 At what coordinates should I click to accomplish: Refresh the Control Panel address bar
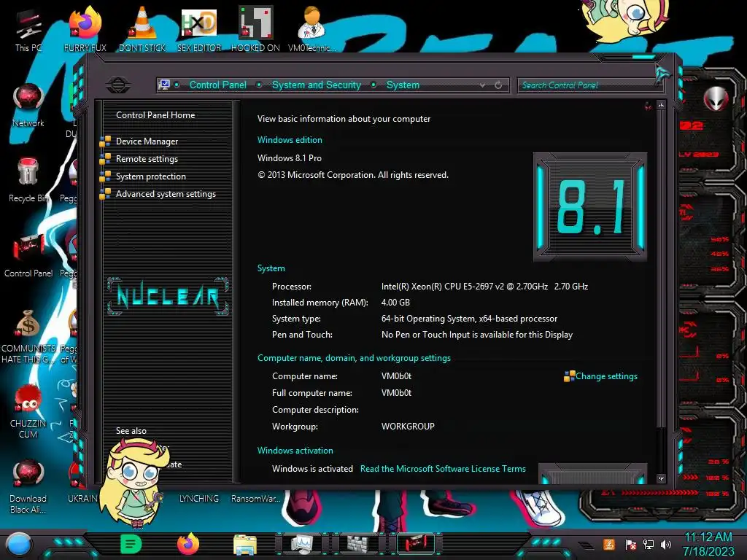pyautogui.click(x=498, y=85)
